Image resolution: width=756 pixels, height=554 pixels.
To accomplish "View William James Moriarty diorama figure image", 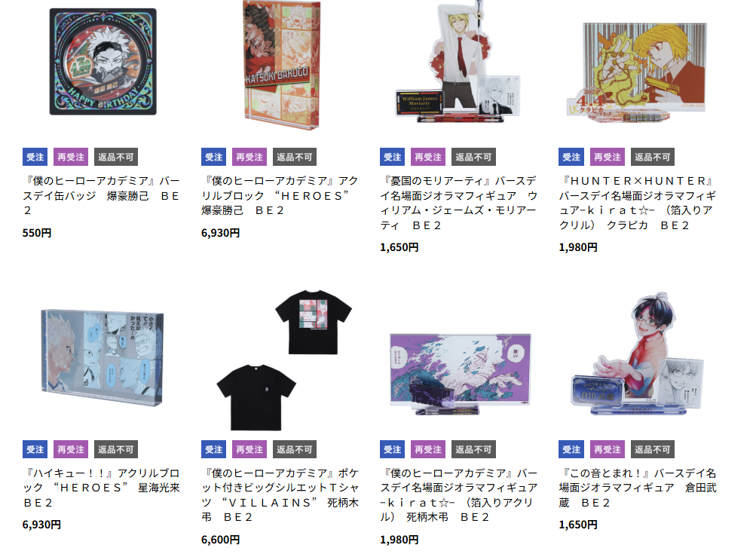I will click(x=460, y=61).
